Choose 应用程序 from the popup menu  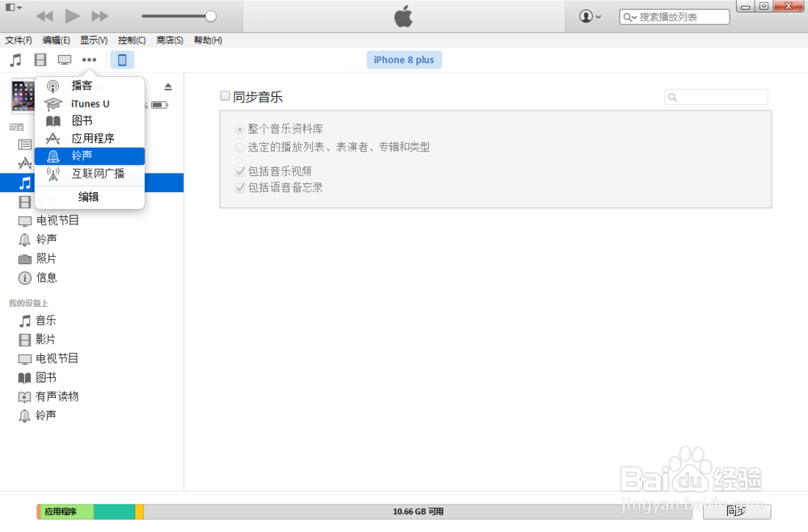pyautogui.click(x=90, y=139)
